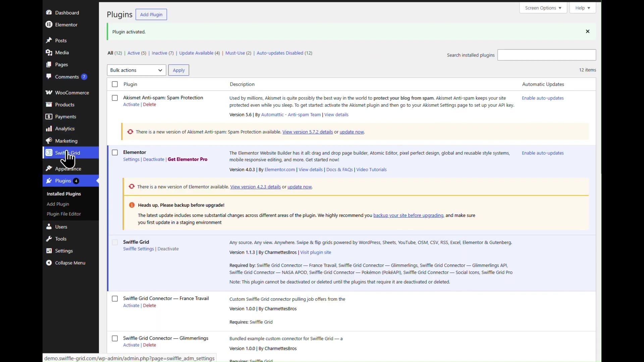Screen dimensions: 644x362
Task: Open View version 4.2.3 details link
Action: [255, 187]
